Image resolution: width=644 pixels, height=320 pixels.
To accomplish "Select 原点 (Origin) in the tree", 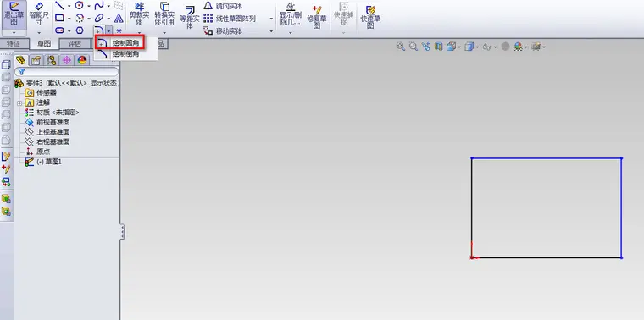I will point(38,152).
